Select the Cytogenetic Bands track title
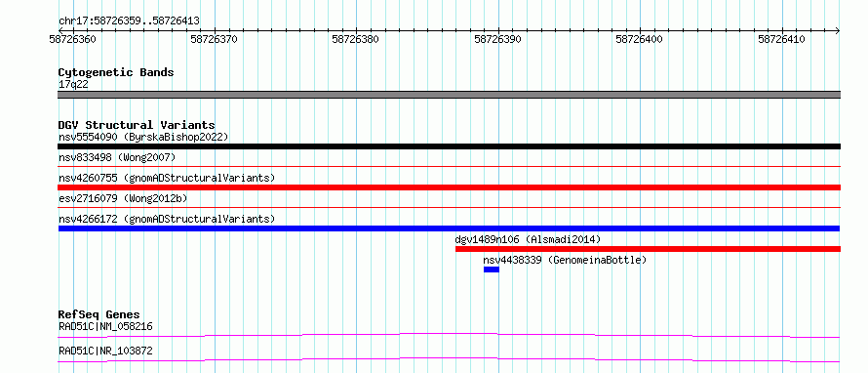This screenshot has height=373, width=868. click(116, 72)
